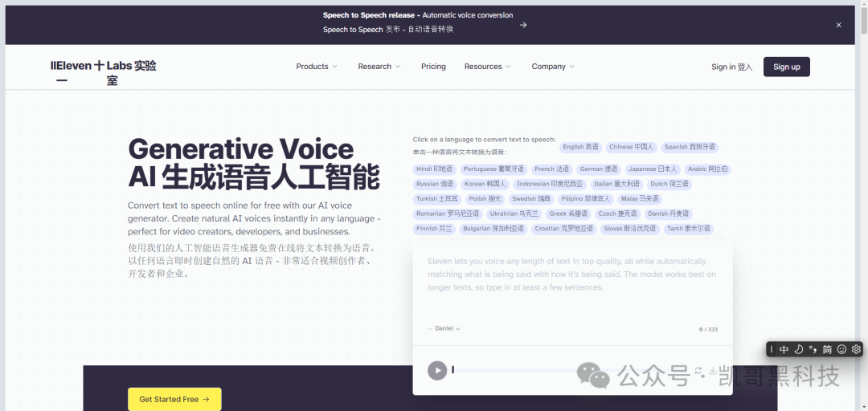Click the Generative Voice AI heading
Viewport: 868px width, 411px height.
(x=253, y=163)
